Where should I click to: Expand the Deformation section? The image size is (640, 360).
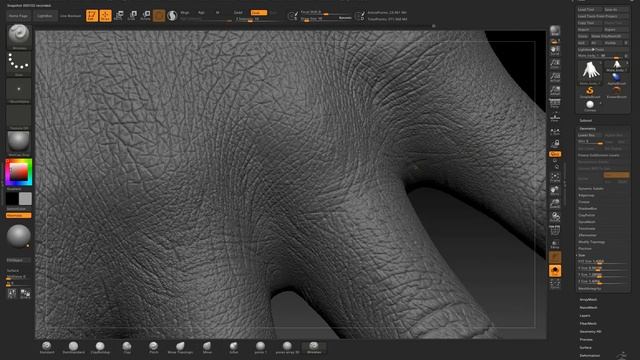tap(590, 356)
